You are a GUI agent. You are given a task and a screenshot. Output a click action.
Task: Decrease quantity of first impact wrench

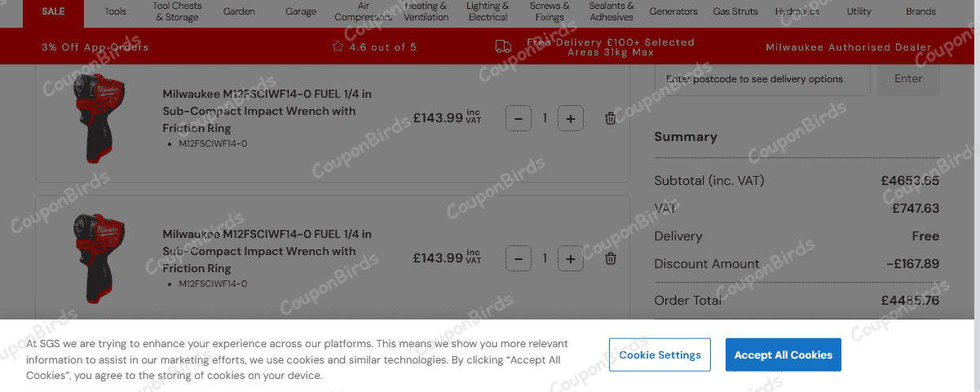519,119
